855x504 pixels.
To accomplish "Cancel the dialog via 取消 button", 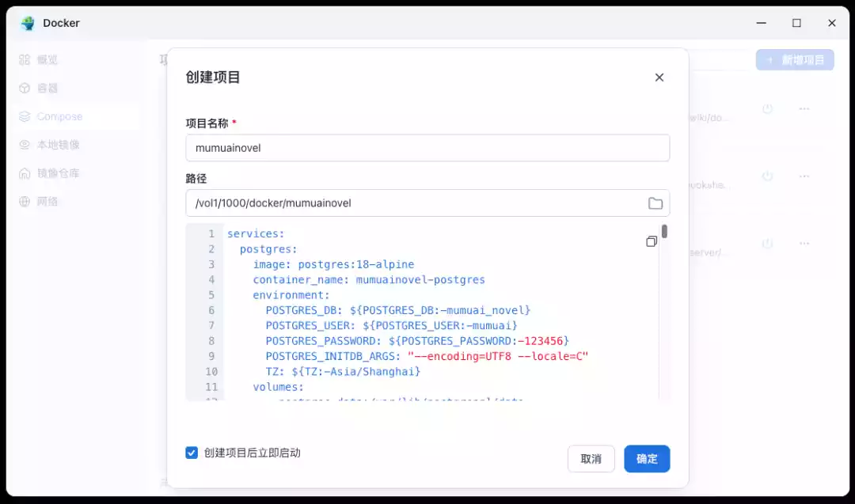I will point(591,459).
